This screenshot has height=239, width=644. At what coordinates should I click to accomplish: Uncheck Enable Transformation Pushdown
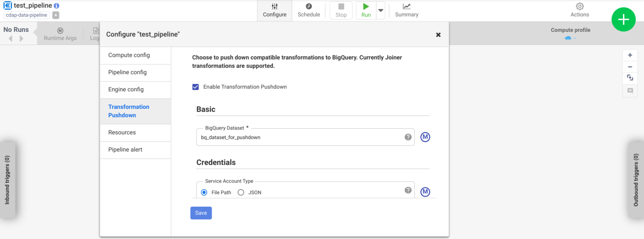196,87
